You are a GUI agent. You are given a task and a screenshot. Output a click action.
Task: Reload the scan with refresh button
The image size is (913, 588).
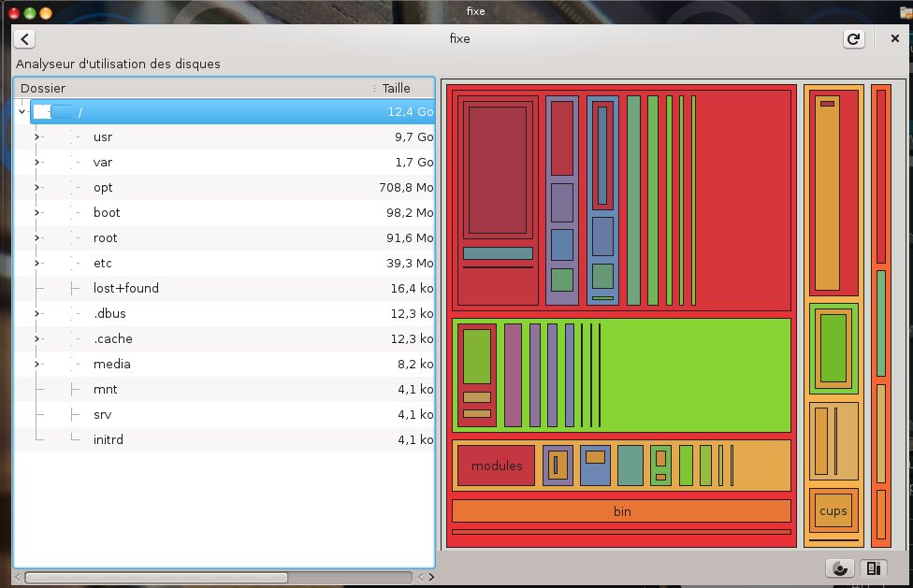[x=854, y=39]
